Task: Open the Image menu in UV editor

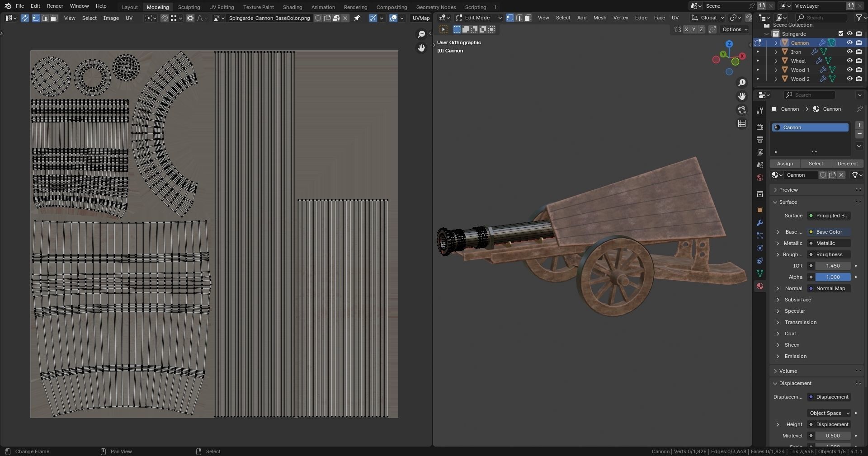Action: [x=111, y=18]
